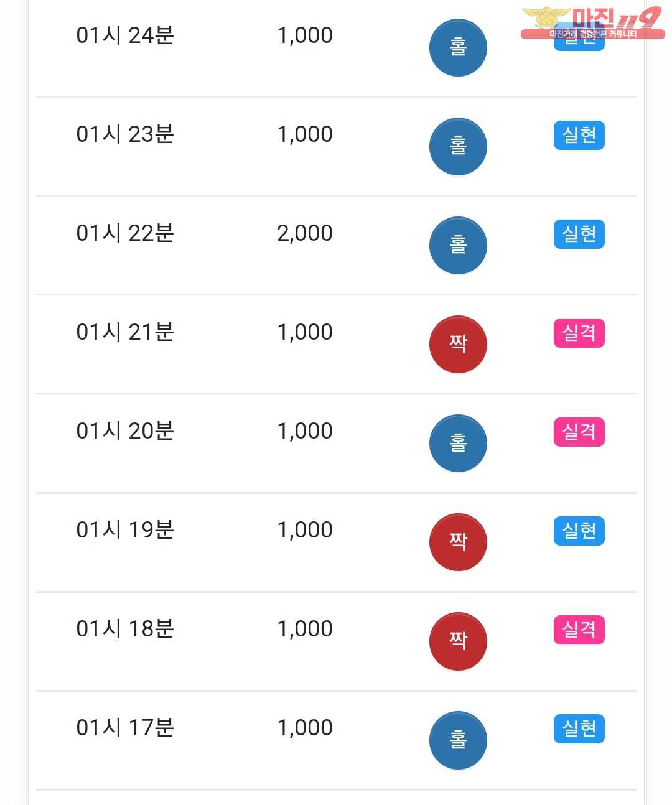Click the red 짝 circle for 01시 21분
This screenshot has height=805, width=672.
tap(458, 345)
